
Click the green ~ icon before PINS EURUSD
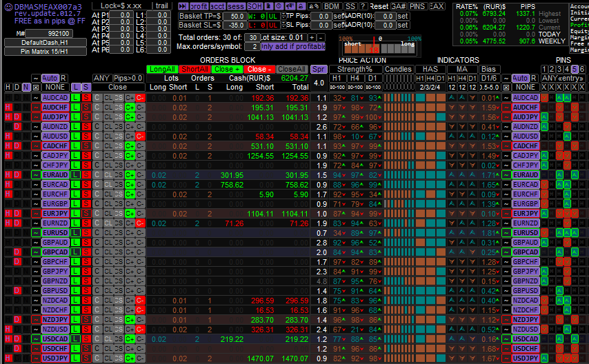tap(506, 232)
